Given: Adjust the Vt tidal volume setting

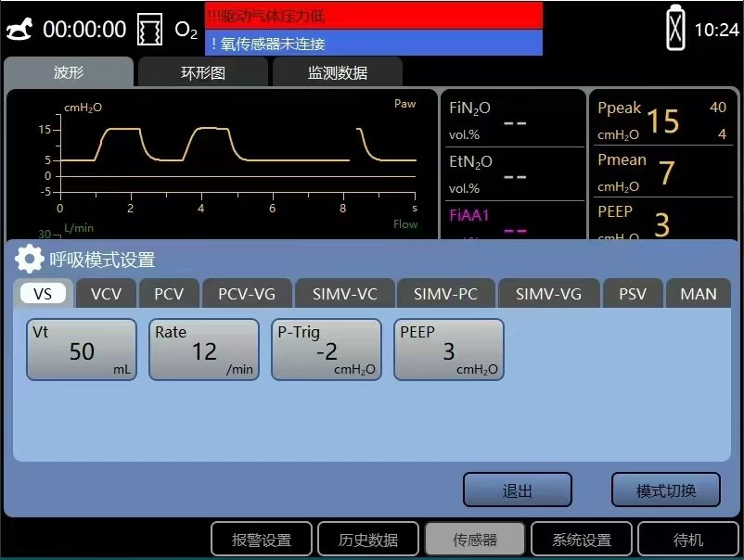Looking at the screenshot, I should pos(82,350).
